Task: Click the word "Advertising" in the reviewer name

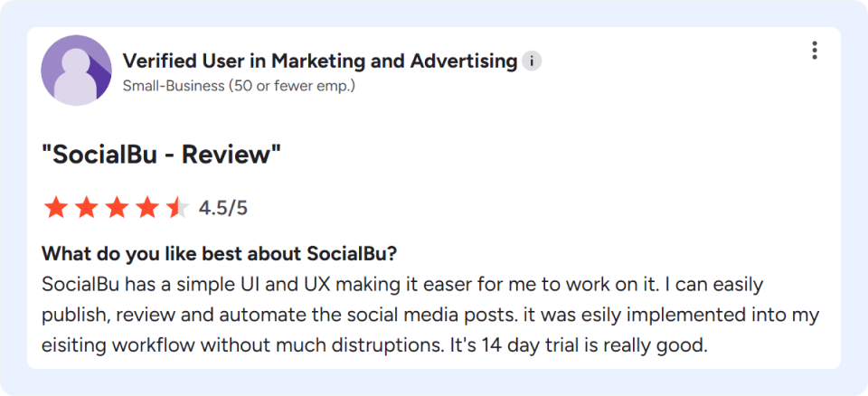Action: coord(464,61)
